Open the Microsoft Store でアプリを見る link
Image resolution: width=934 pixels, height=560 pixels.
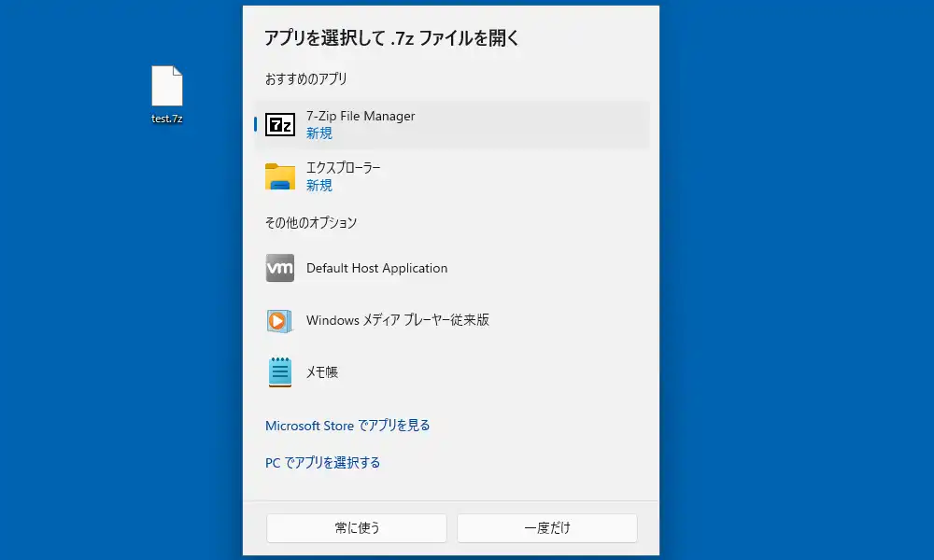tap(347, 426)
